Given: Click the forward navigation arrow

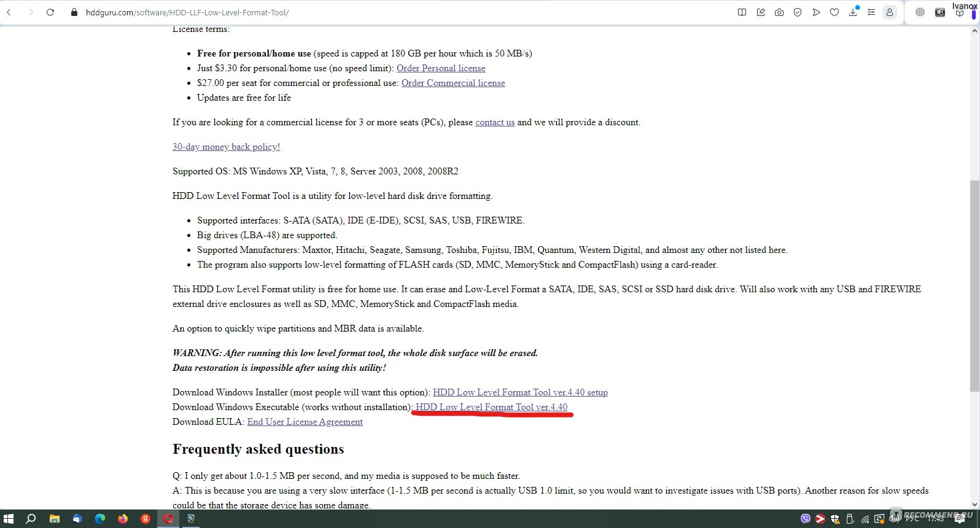Looking at the screenshot, I should click(x=30, y=12).
